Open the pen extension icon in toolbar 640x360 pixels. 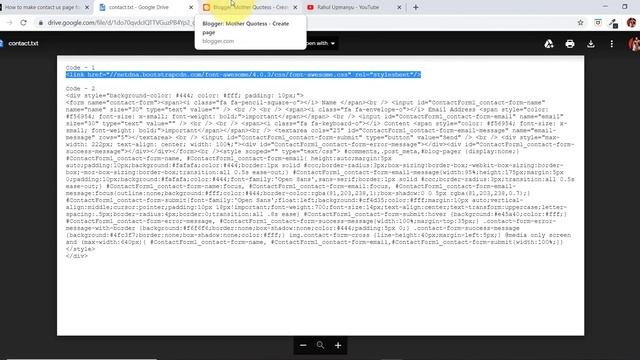(x=613, y=23)
